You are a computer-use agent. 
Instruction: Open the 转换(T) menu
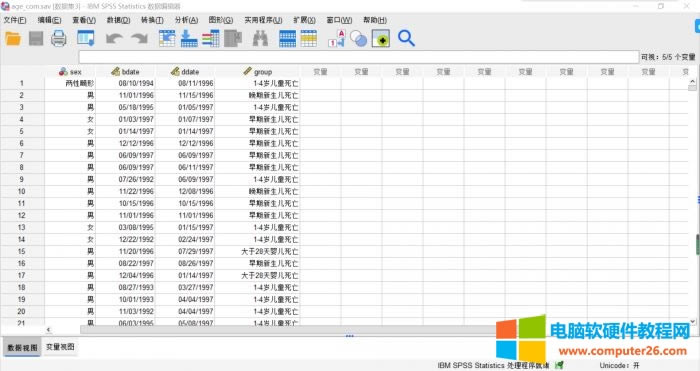[152, 20]
